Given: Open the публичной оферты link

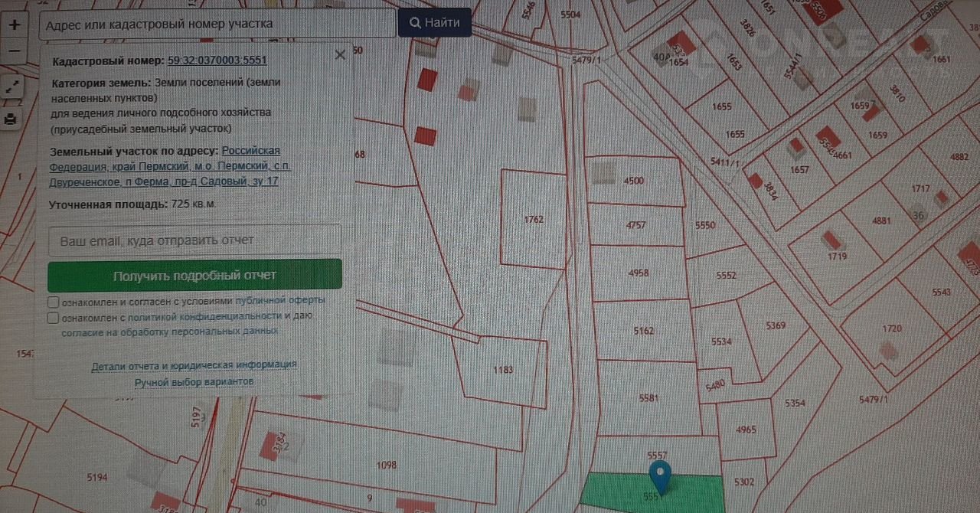Looking at the screenshot, I should [280, 300].
